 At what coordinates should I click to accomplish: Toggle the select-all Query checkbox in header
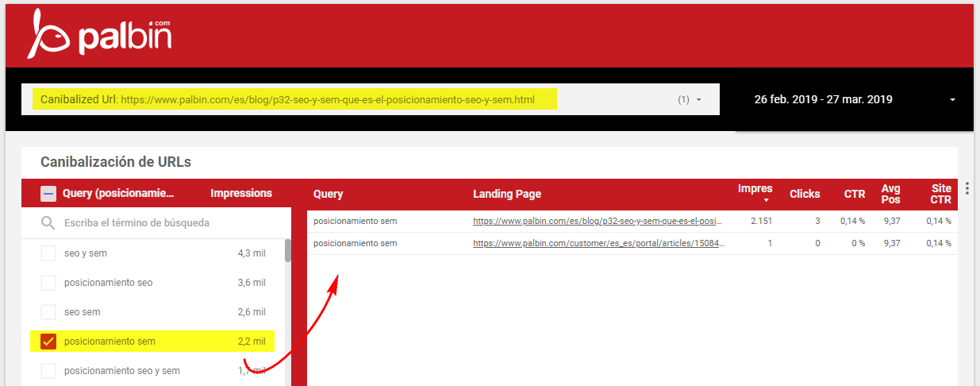click(48, 193)
